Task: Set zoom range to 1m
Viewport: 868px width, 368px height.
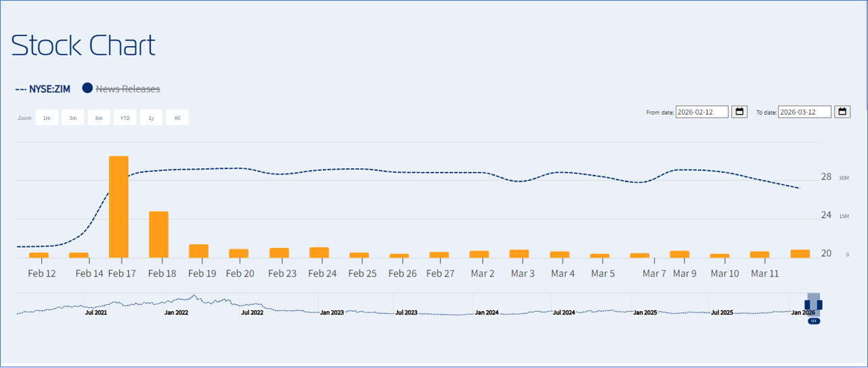Action: (47, 118)
